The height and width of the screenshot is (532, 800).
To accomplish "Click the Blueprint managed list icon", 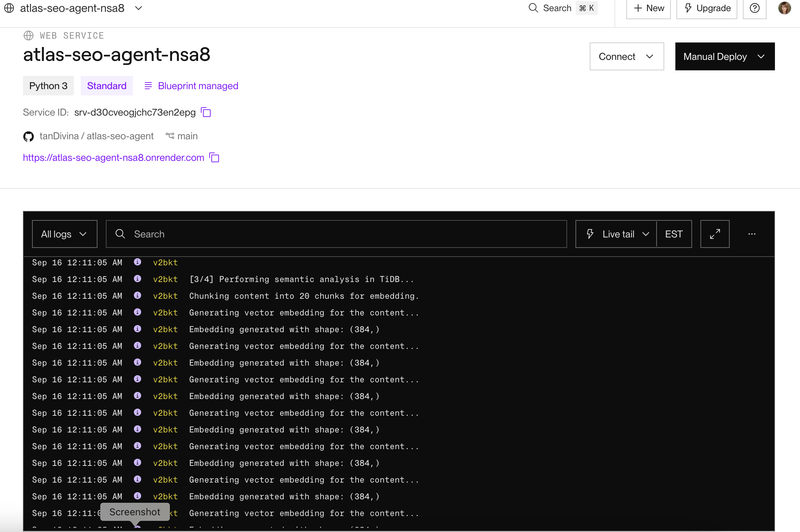I will pos(148,86).
